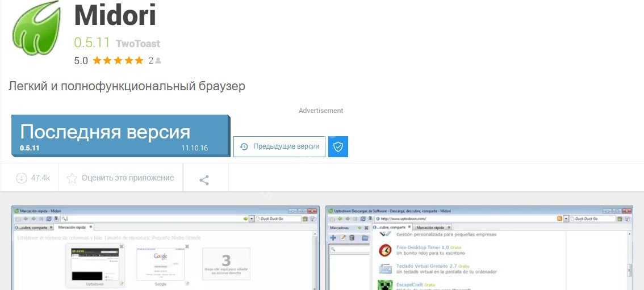Image resolution: width=644 pixels, height=290 pixels.
Task: Click Marcación rápida tab in right screenshot
Action: (432, 227)
